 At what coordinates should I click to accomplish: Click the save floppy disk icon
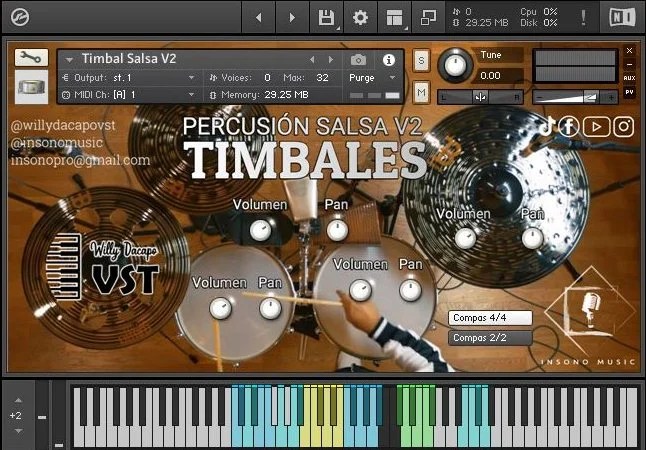(326, 18)
